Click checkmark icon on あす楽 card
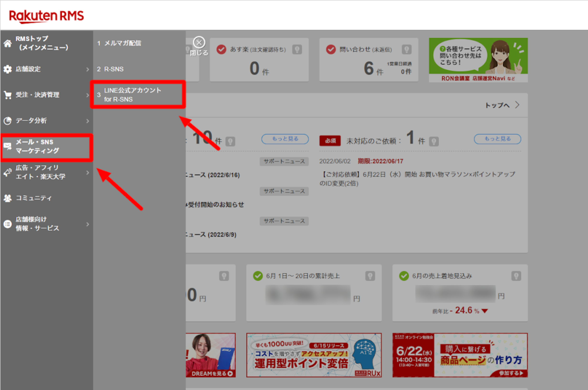 click(x=221, y=49)
